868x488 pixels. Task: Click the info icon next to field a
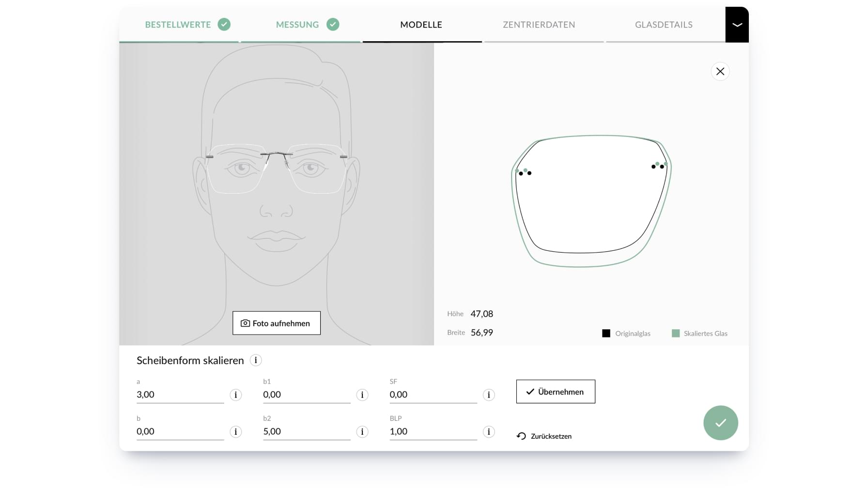click(x=236, y=395)
